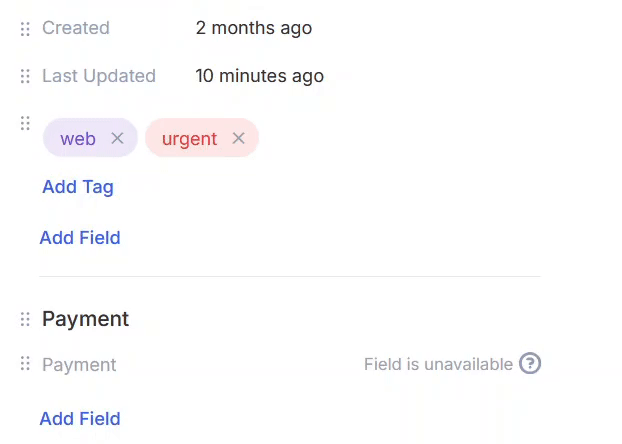Click the Add Tag link
This screenshot has width=622, height=444.
[78, 187]
